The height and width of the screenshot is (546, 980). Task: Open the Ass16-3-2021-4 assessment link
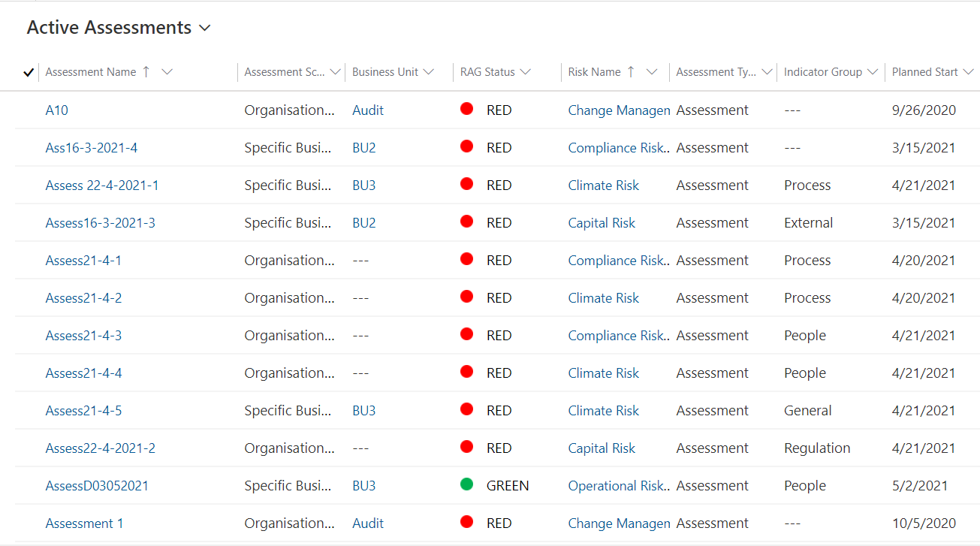click(x=92, y=148)
